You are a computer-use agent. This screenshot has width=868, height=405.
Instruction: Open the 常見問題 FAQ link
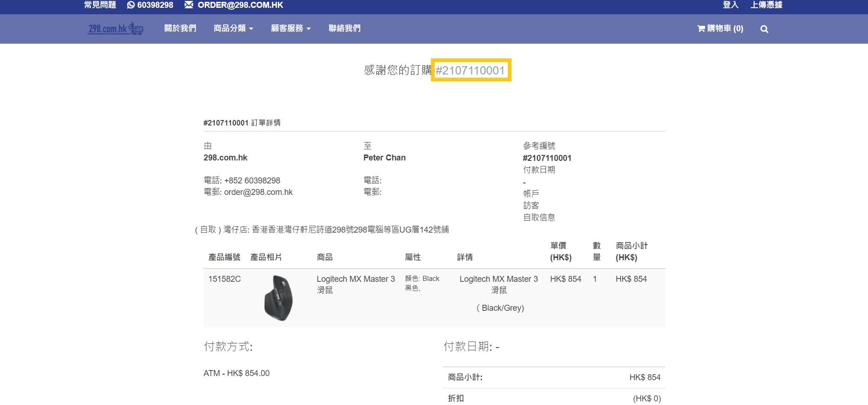100,5
